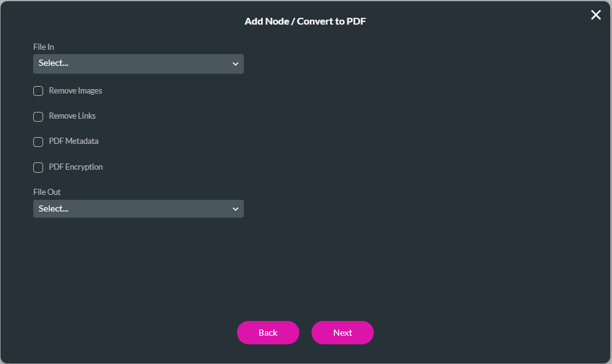Click the Select... placeholder under File Out

(x=54, y=208)
